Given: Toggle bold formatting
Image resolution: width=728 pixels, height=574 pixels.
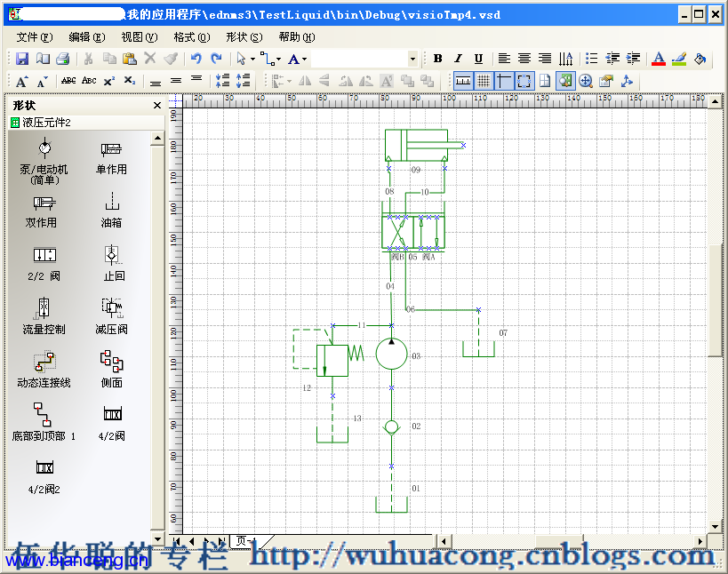Looking at the screenshot, I should pos(437,59).
